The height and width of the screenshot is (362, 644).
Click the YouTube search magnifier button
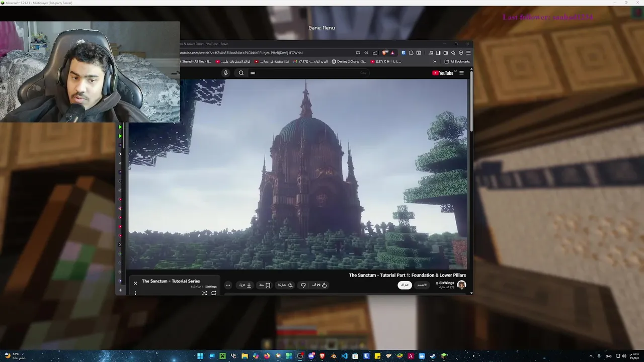coord(241,73)
